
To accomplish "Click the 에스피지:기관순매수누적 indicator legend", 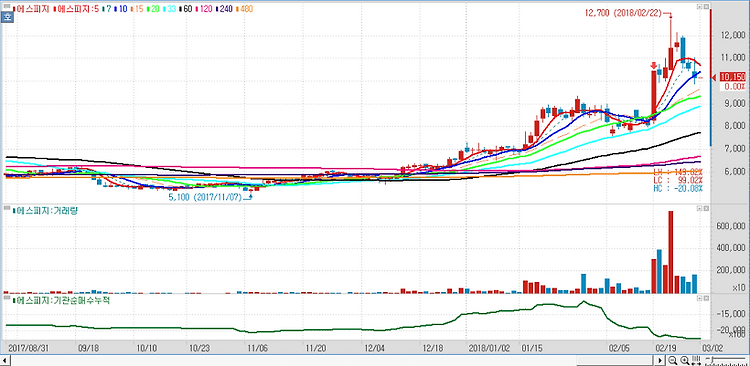I will 62,299.
